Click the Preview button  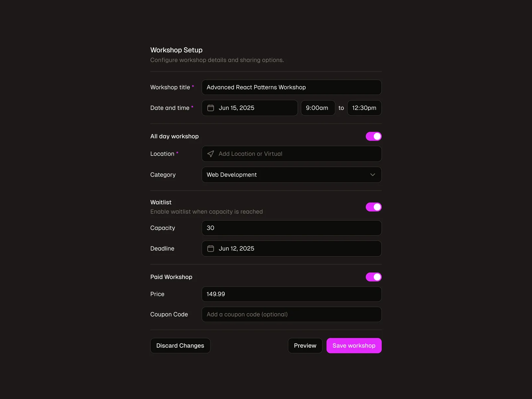point(305,346)
